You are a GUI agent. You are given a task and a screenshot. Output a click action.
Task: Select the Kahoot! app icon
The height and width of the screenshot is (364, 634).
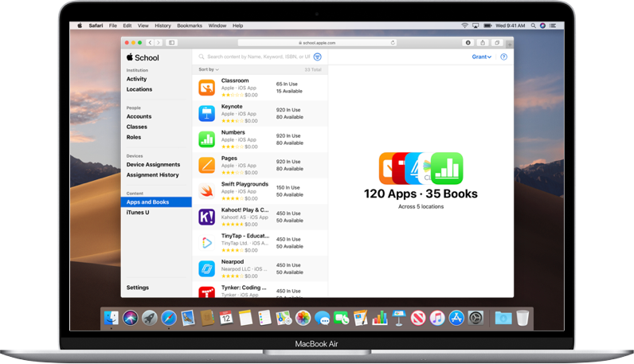[x=206, y=217]
